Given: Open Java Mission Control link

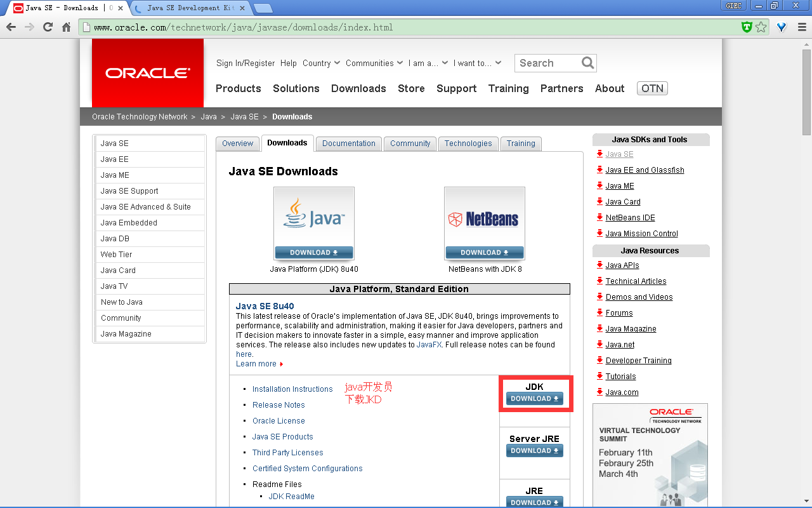Looking at the screenshot, I should tap(641, 233).
